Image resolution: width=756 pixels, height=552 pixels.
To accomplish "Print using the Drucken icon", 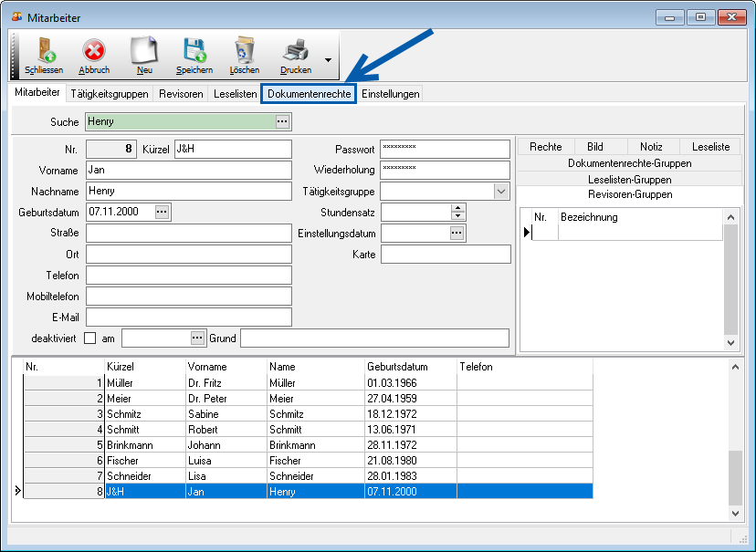I will click(x=295, y=55).
